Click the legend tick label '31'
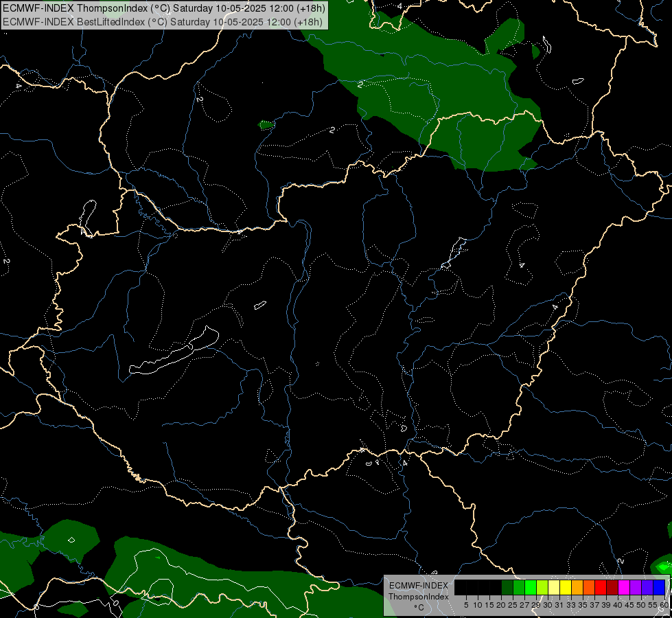Image resolution: width=672 pixels, height=618 pixels. pyautogui.click(x=559, y=605)
